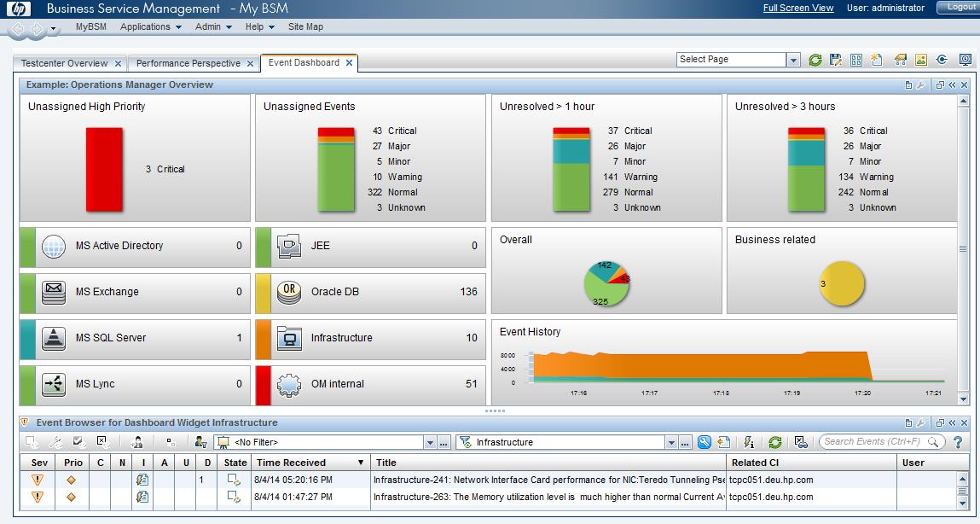Collapse the Event Browser panel using double-arrow
The height and width of the screenshot is (524, 980).
(952, 422)
